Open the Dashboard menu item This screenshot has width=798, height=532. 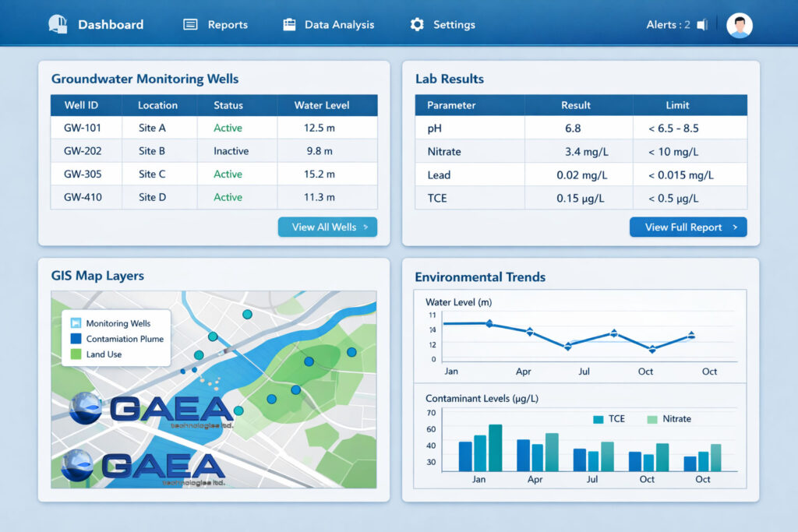point(111,24)
